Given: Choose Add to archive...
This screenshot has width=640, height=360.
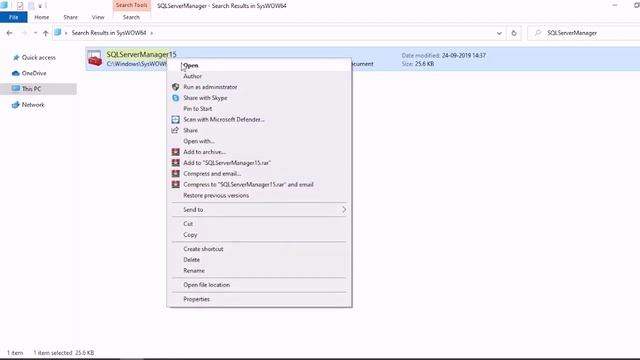Looking at the screenshot, I should [x=259, y=152].
